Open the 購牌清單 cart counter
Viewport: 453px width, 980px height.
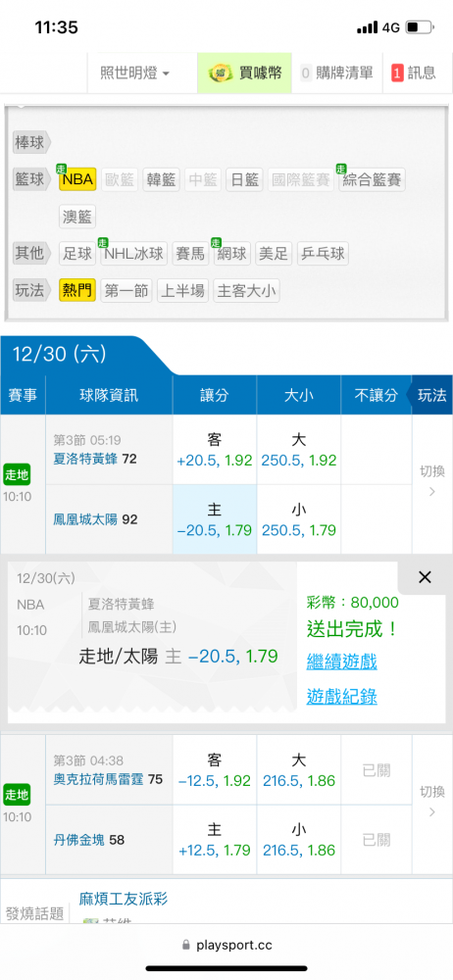(306, 73)
